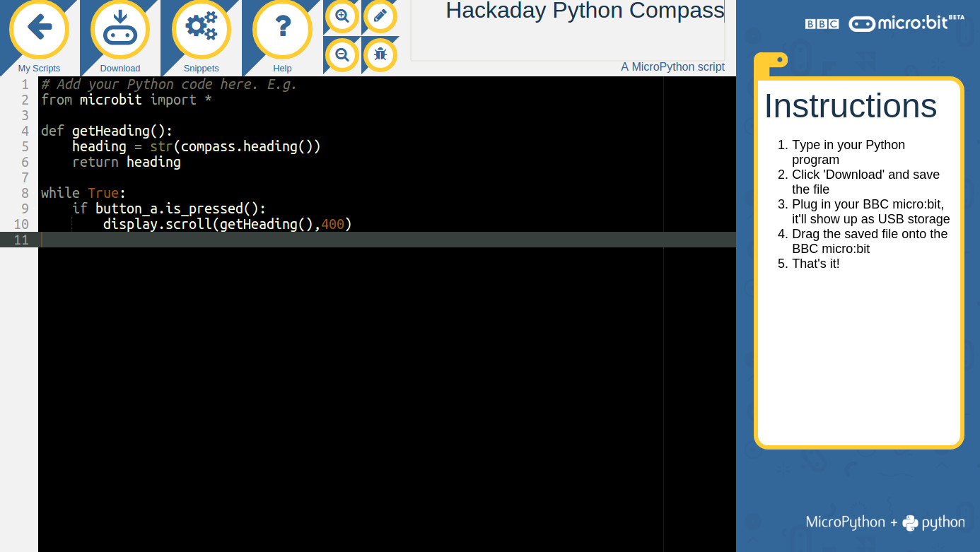Click the 'from microbit import *' line
This screenshot has height=552, width=980.
[127, 100]
